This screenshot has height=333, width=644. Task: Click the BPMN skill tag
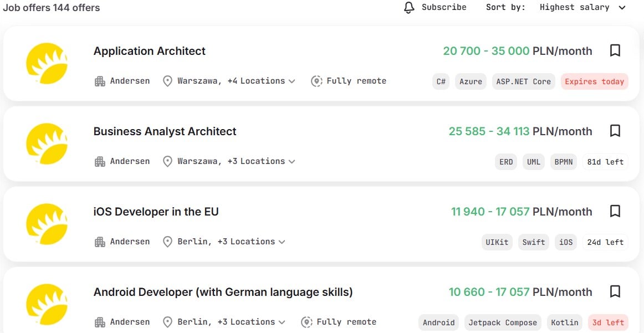564,162
